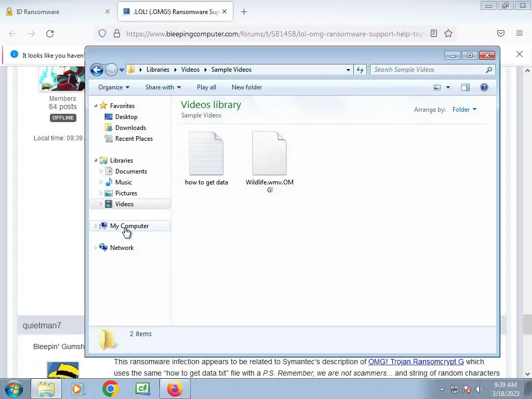Open the OMG! Trojan.Ransomcrypt.G link
The height and width of the screenshot is (399, 532).
(416, 362)
